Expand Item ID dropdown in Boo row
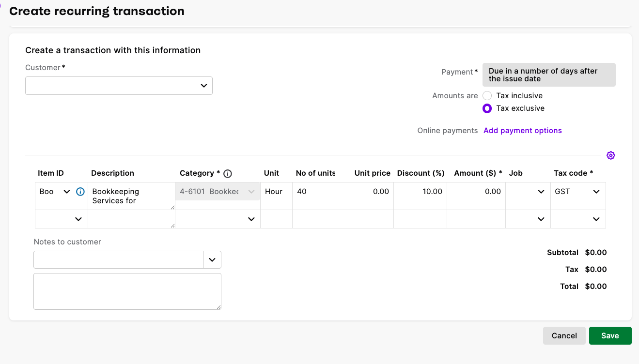The height and width of the screenshot is (364, 639). tap(67, 192)
